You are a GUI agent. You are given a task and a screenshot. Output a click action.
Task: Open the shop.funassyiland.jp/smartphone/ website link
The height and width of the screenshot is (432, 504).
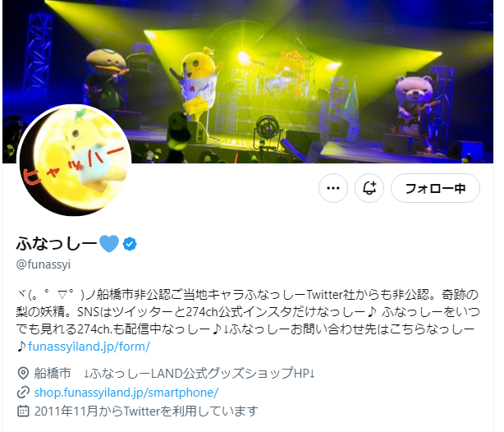[x=126, y=393]
